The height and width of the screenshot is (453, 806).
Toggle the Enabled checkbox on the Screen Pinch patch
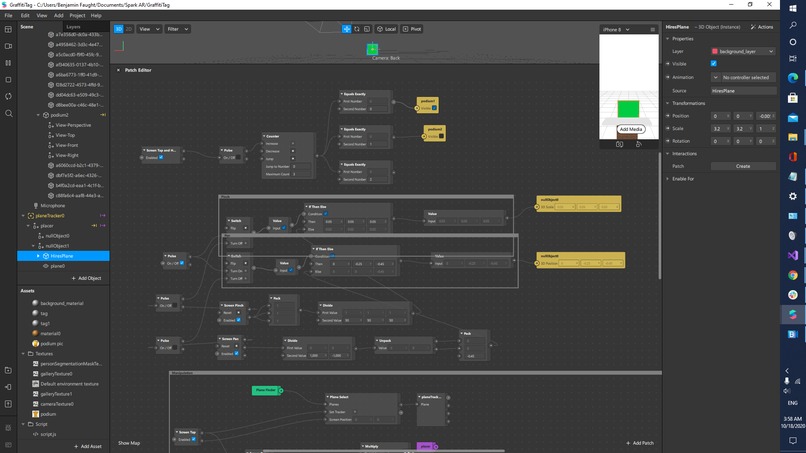click(x=239, y=320)
